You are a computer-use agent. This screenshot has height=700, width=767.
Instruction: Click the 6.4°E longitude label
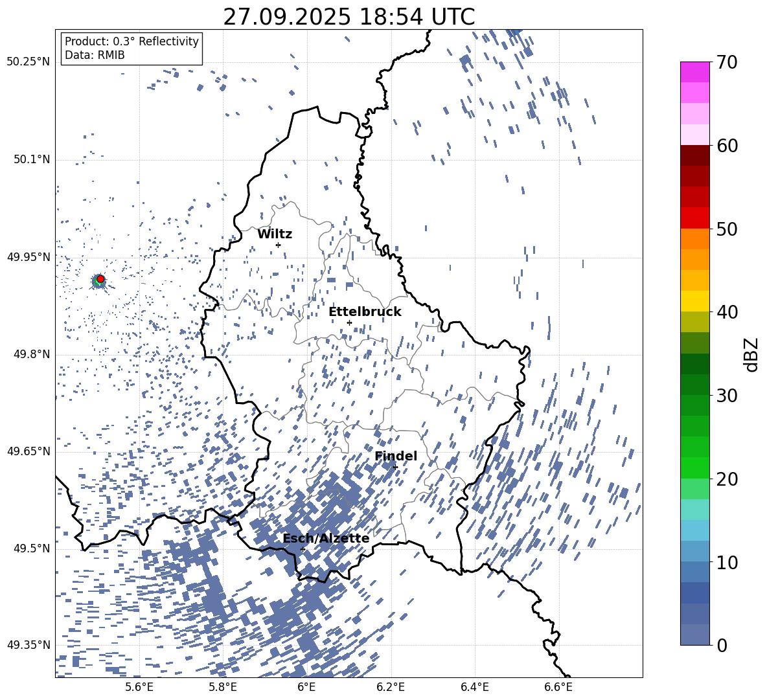[474, 687]
